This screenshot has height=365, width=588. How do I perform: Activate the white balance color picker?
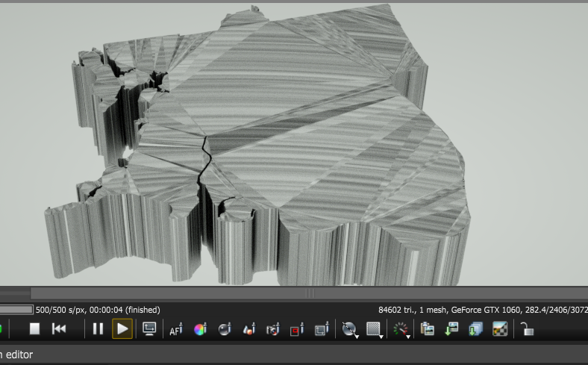tap(200, 329)
